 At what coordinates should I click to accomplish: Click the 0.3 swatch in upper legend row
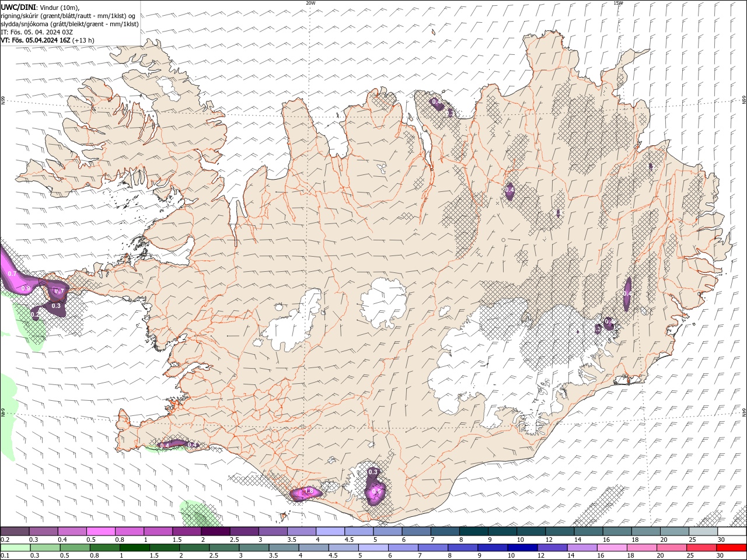coord(44,531)
